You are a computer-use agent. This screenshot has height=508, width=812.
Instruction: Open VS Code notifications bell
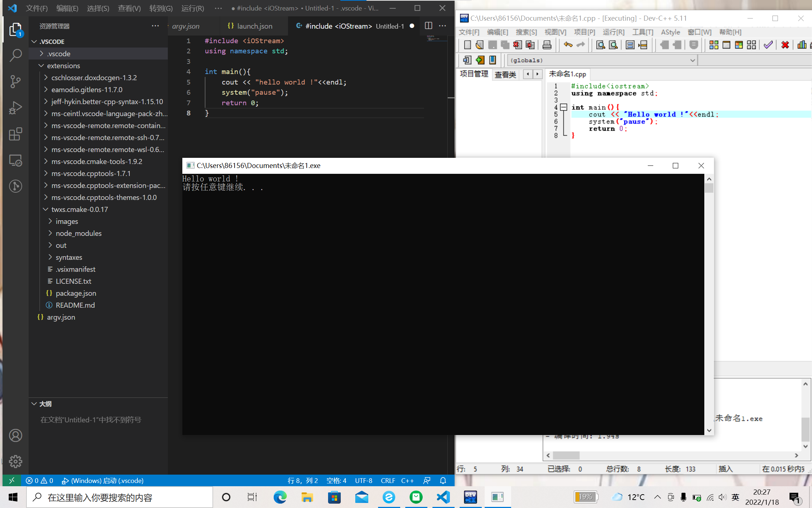(443, 480)
